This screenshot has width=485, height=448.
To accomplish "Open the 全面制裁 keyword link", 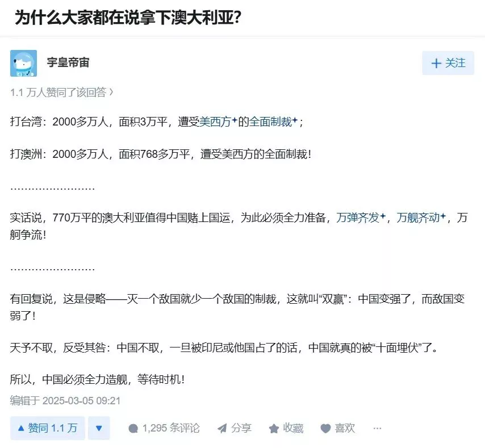I will (271, 122).
